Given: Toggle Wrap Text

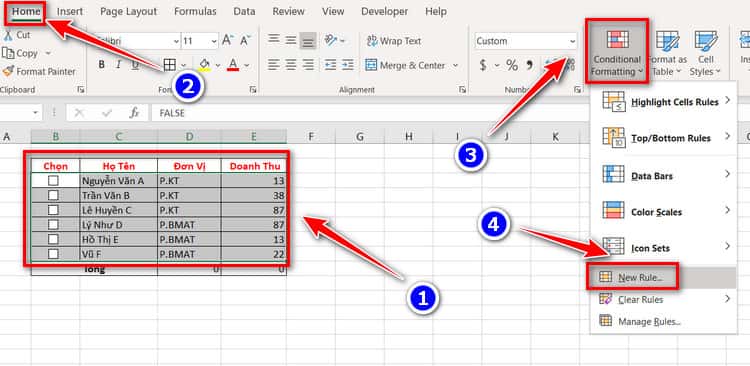Looking at the screenshot, I should (394, 41).
